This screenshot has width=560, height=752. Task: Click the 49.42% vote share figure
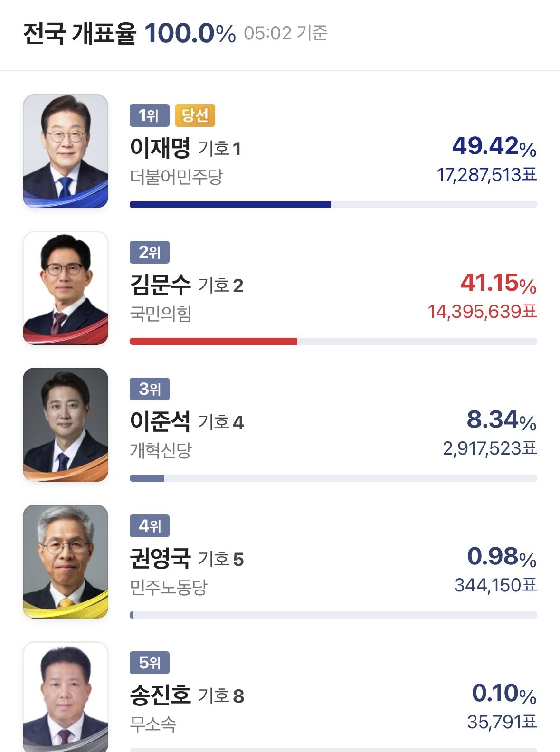(494, 146)
